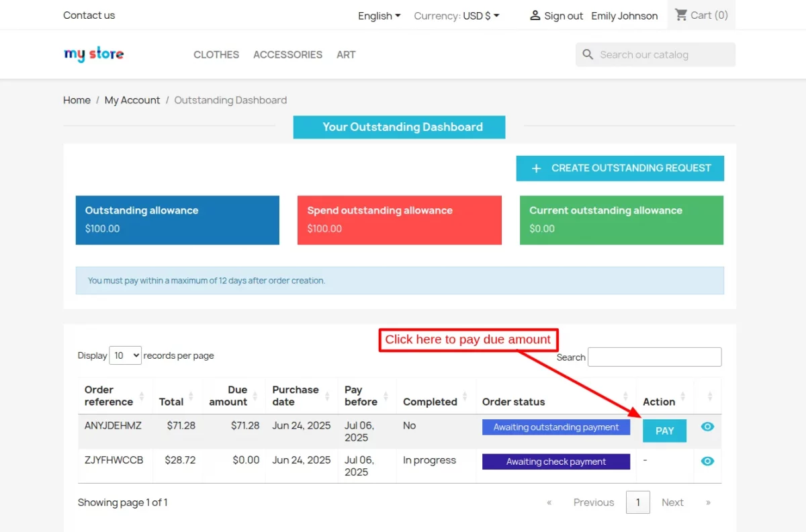Open the ART menu
Viewport: 806px width, 532px height.
[346, 54]
